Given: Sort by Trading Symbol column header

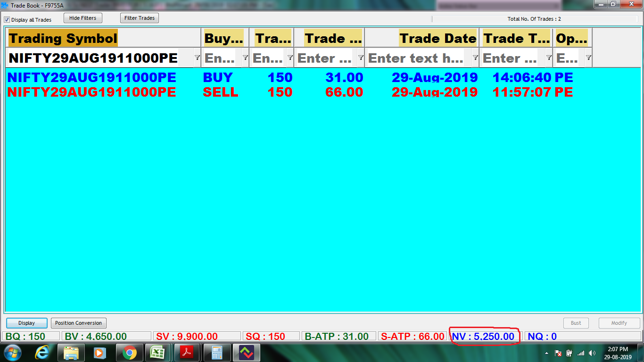Looking at the screenshot, I should pyautogui.click(x=63, y=38).
